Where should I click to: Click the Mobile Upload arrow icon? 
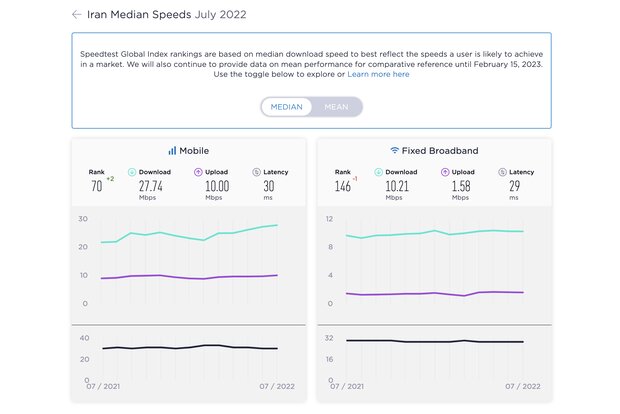coord(198,172)
